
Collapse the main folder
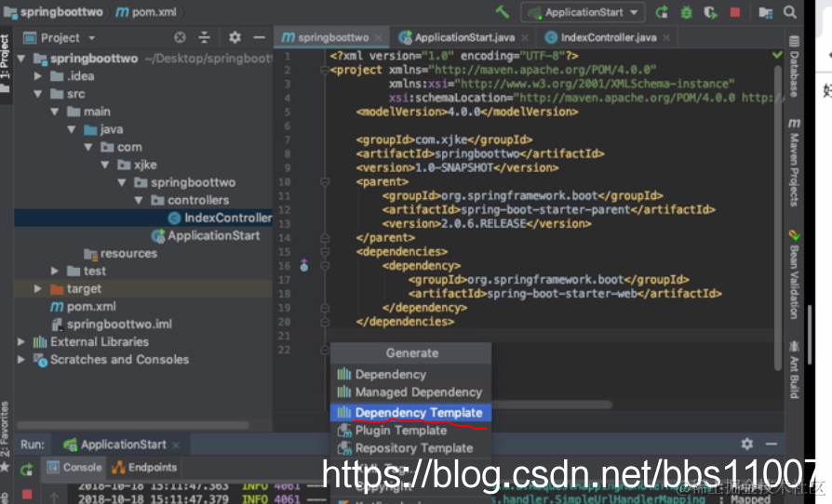pos(55,112)
